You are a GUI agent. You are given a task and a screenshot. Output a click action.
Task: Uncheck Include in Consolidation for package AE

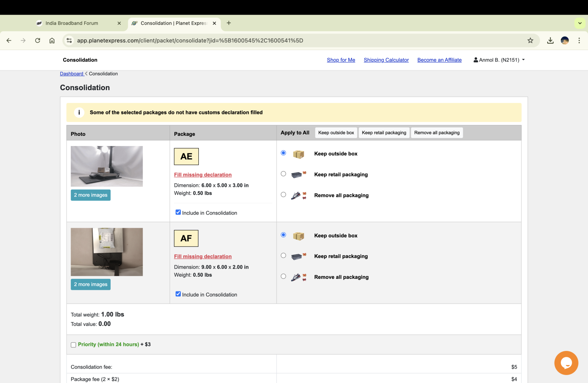(x=178, y=212)
